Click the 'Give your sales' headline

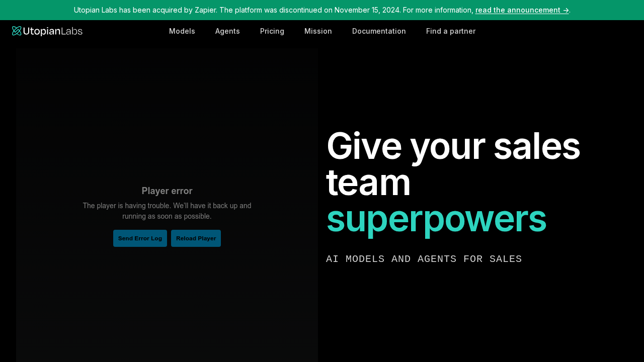pyautogui.click(x=453, y=146)
